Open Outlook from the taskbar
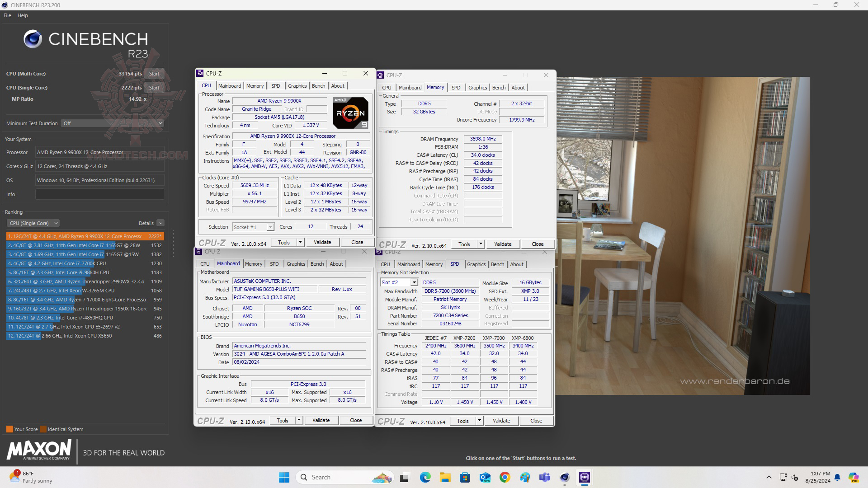 coord(485,478)
